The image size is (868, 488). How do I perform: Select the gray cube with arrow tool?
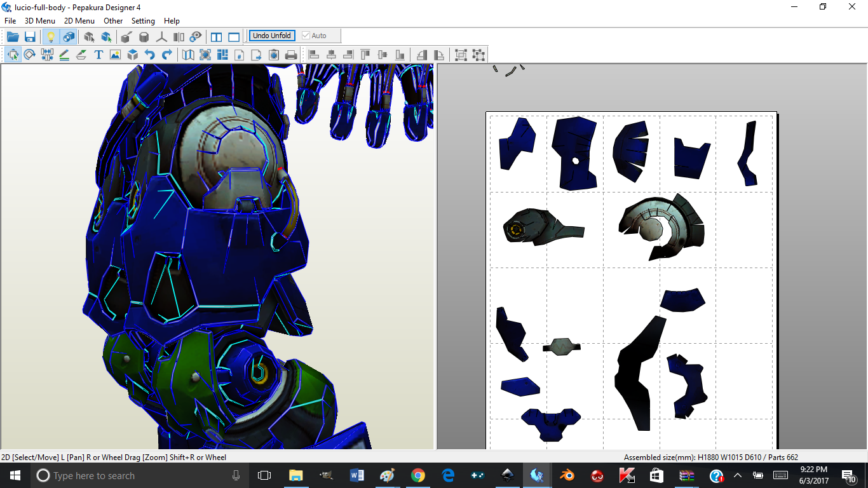click(x=90, y=36)
